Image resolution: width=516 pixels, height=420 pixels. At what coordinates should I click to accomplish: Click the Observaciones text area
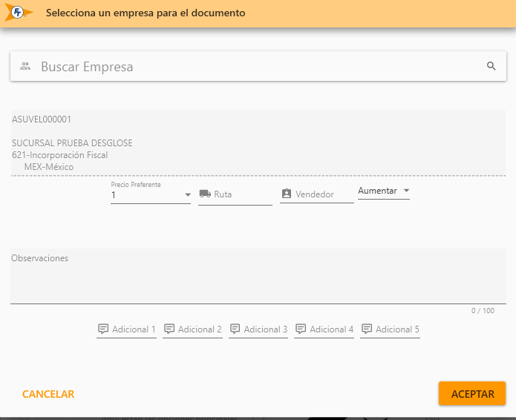tap(258, 276)
